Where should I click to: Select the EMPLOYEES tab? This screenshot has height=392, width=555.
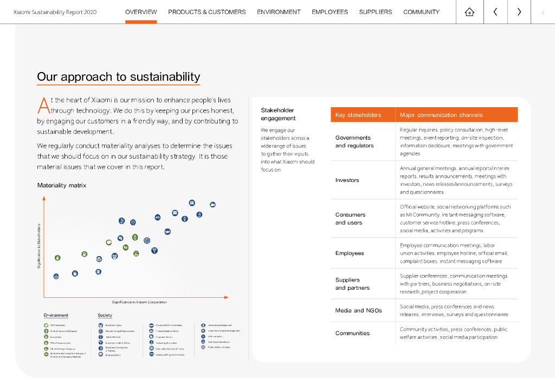[330, 12]
